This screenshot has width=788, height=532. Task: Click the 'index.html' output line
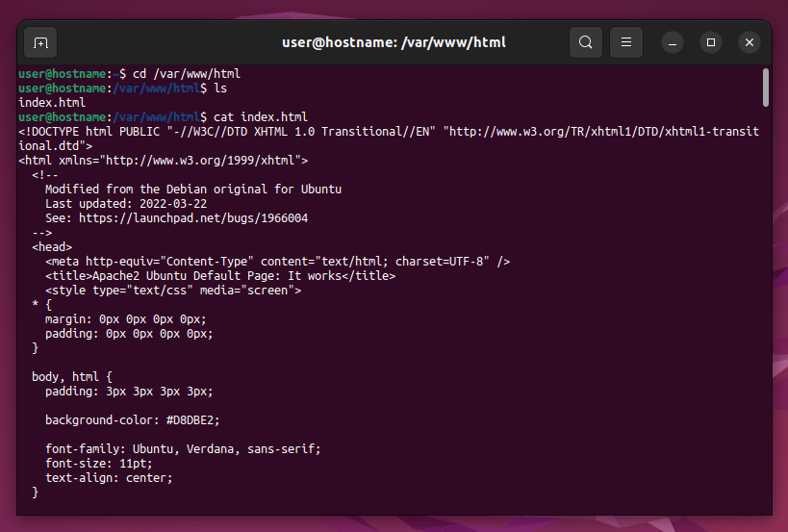(52, 103)
